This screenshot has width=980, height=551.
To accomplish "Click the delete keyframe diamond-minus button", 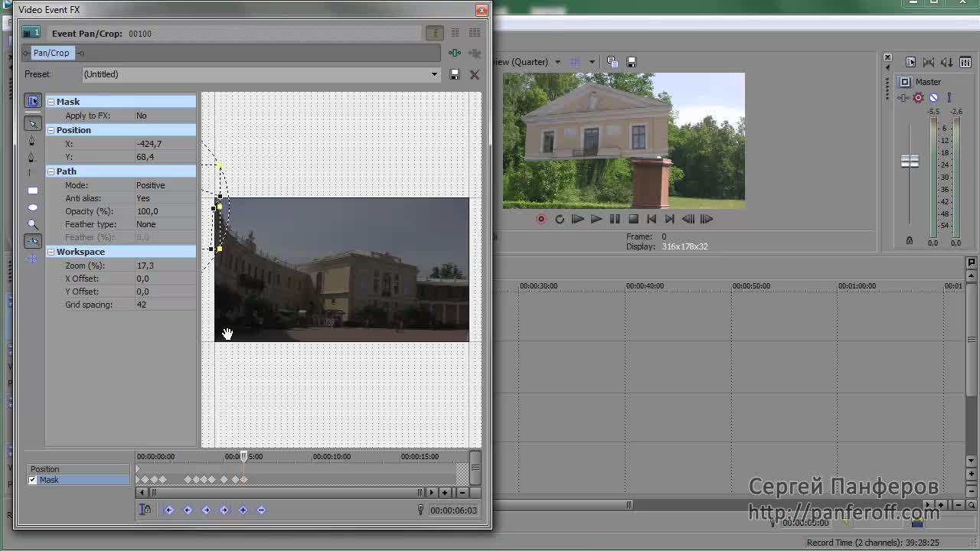I will [261, 510].
